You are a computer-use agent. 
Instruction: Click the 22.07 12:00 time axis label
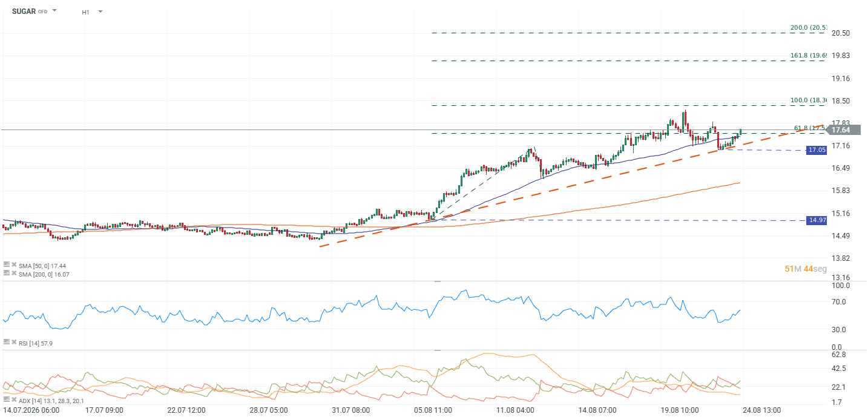coord(186,410)
